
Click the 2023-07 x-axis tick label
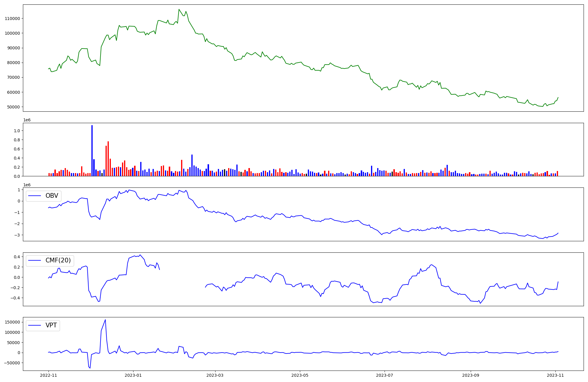[385, 375]
